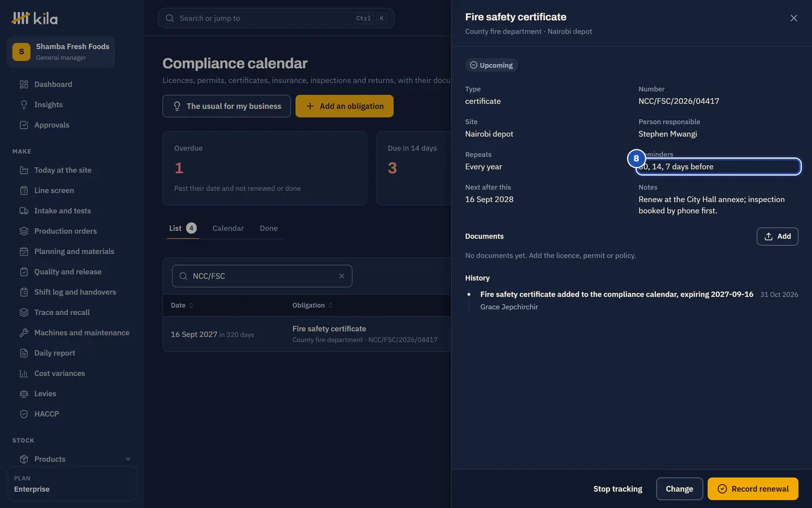
Task: Click the Cost variances chart icon
Action: (24, 374)
